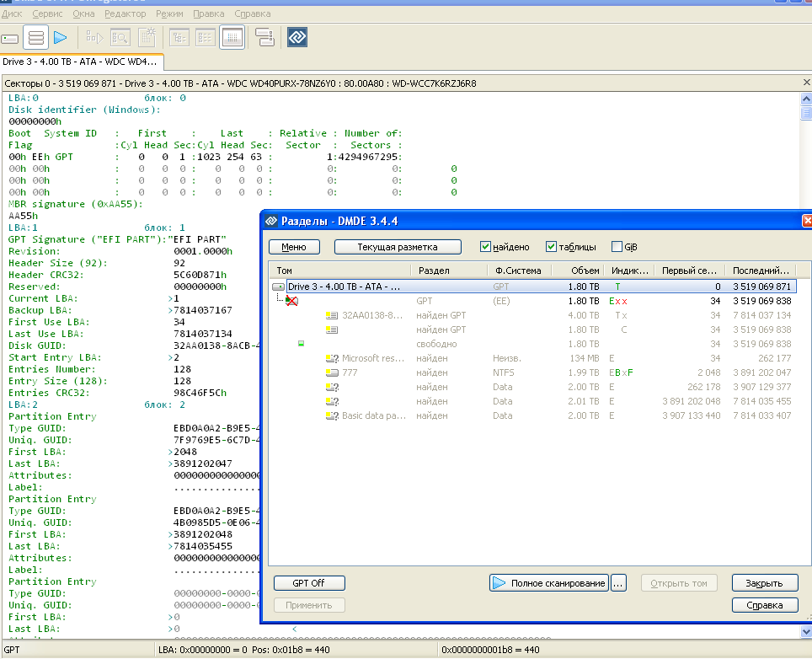812x659 pixels.
Task: Open the 'Сервис' menu
Action: tap(49, 14)
